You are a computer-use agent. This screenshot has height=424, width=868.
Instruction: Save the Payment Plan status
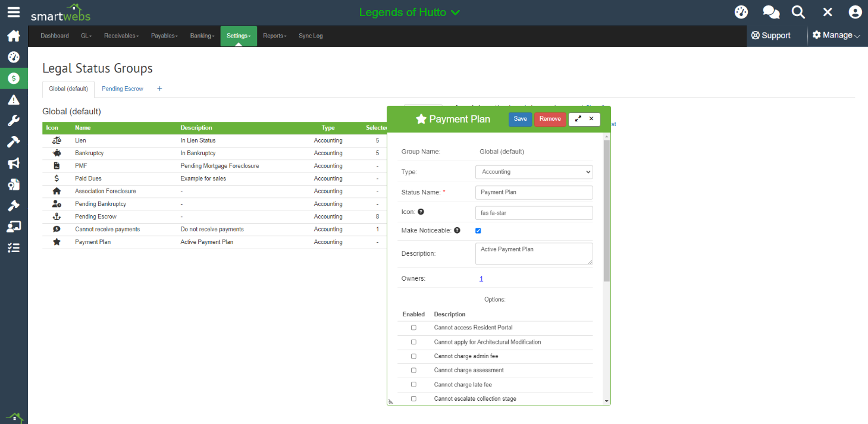coord(521,119)
